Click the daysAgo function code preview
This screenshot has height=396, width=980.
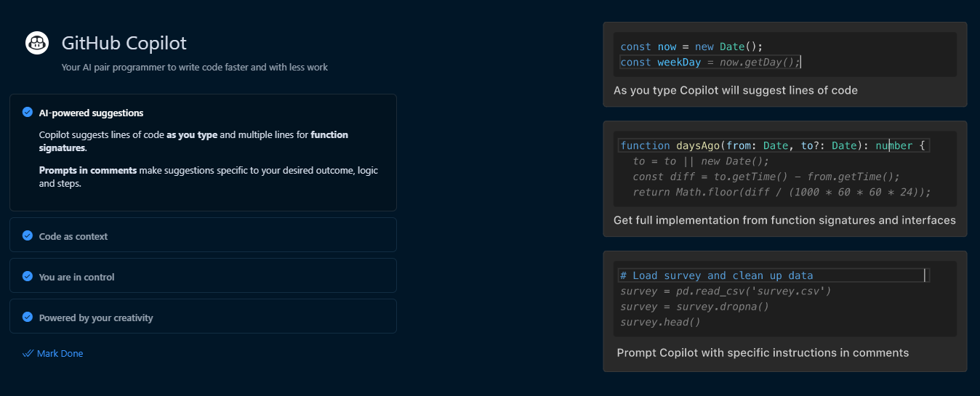[785, 169]
